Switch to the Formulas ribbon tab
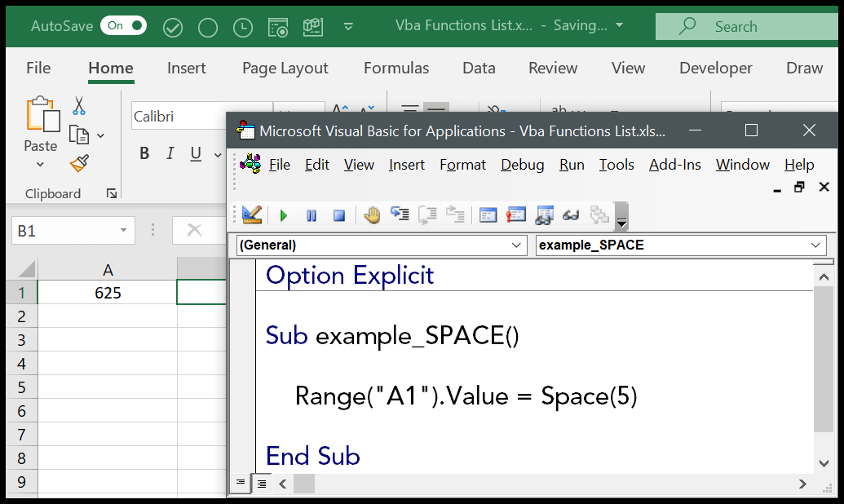The width and height of the screenshot is (844, 504). pyautogui.click(x=396, y=68)
